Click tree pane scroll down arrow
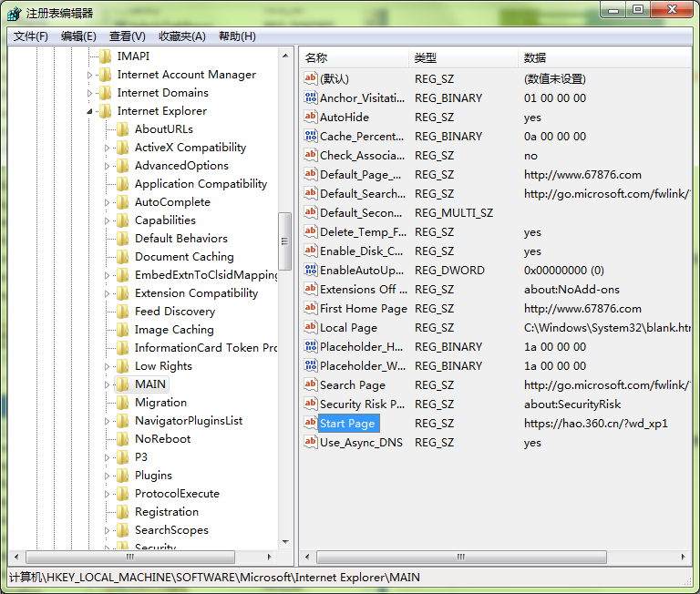The image size is (700, 594). 285,542
